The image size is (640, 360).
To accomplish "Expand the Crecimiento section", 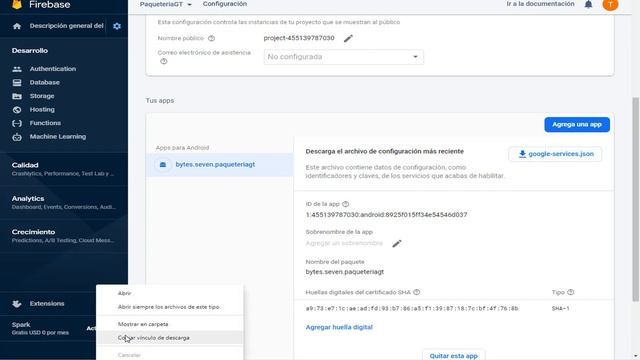I will (x=64, y=236).
